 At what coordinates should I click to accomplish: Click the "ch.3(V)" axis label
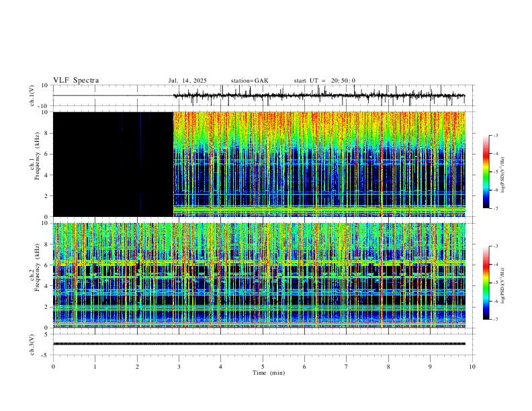[32, 345]
